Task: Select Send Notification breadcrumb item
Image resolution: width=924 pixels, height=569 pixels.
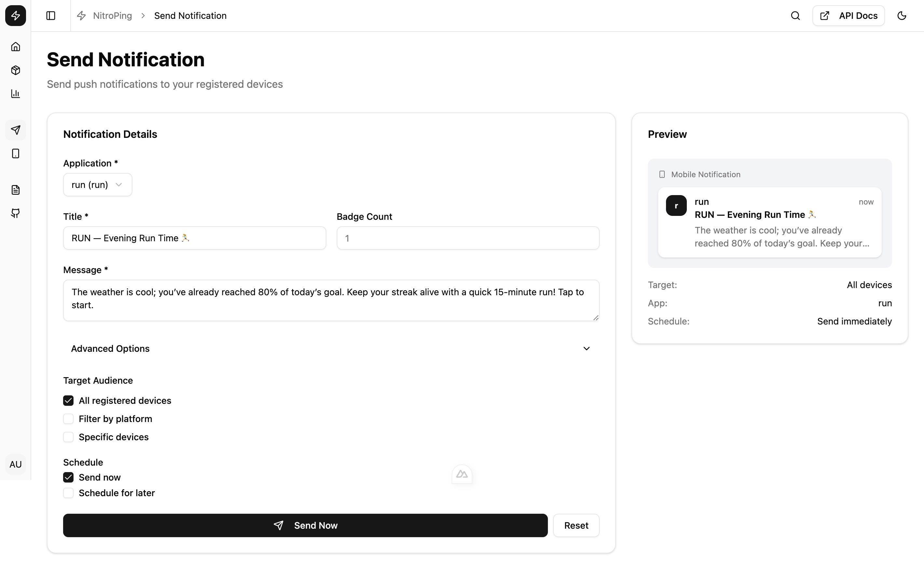Action: (x=190, y=15)
